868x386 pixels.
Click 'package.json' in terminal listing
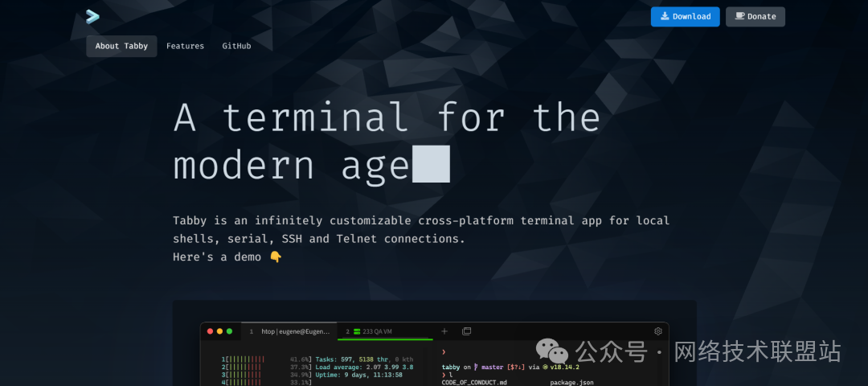572,382
